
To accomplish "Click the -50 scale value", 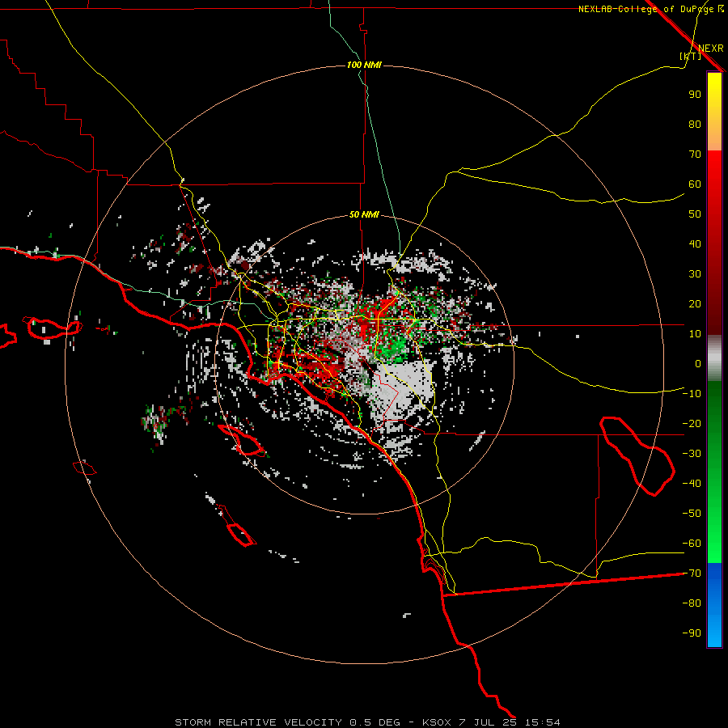I will coord(692,513).
